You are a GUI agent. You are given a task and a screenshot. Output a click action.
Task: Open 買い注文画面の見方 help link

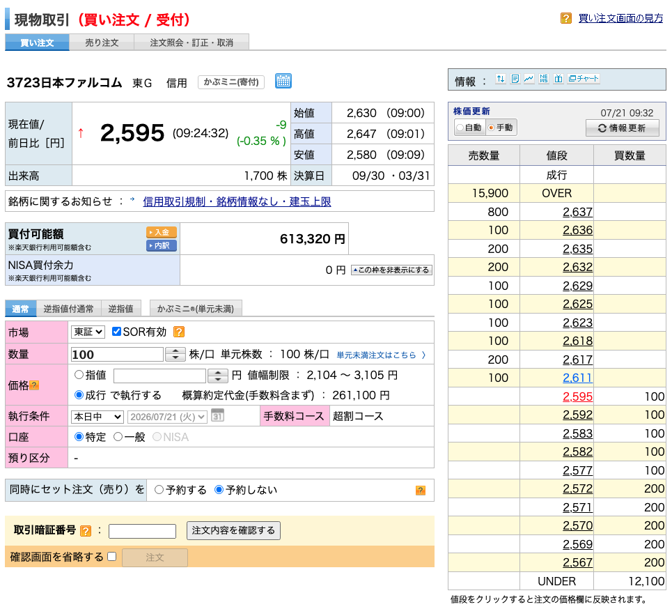pos(620,18)
